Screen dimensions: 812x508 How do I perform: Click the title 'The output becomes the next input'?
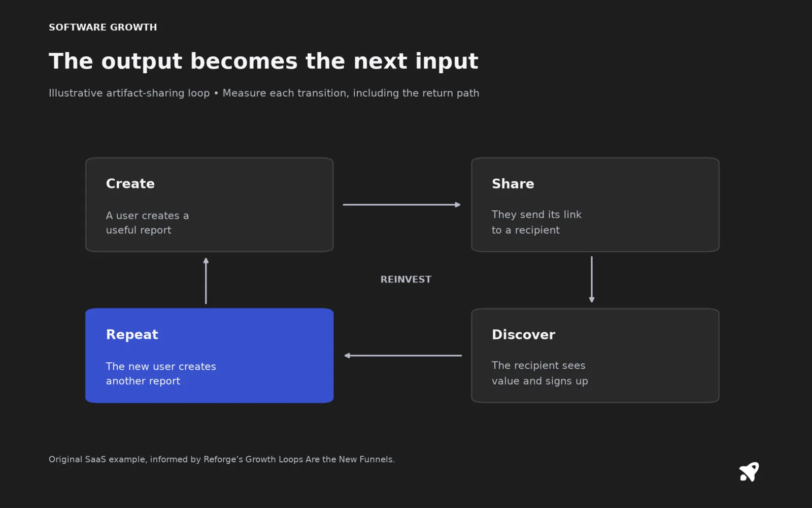(x=263, y=61)
